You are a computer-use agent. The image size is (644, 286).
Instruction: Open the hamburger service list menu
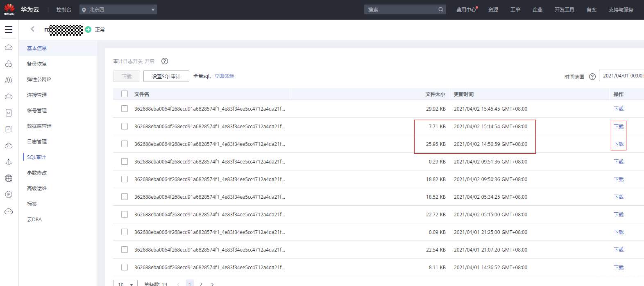9,30
